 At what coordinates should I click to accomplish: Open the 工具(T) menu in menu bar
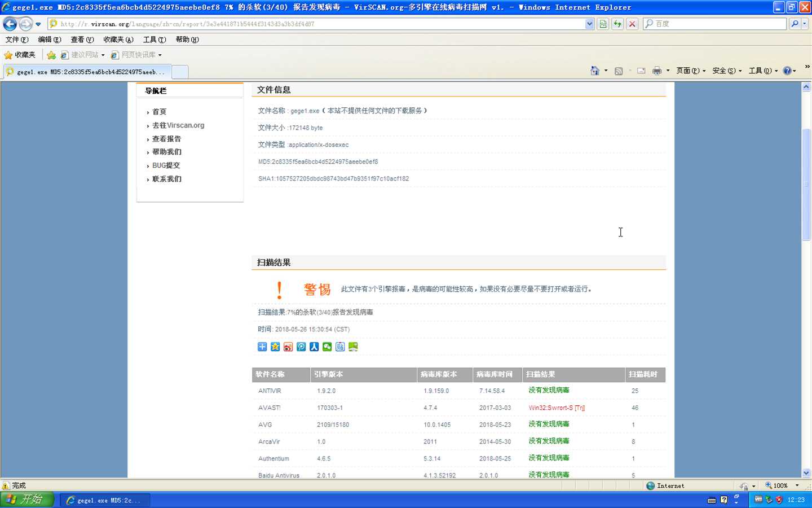pyautogui.click(x=155, y=40)
